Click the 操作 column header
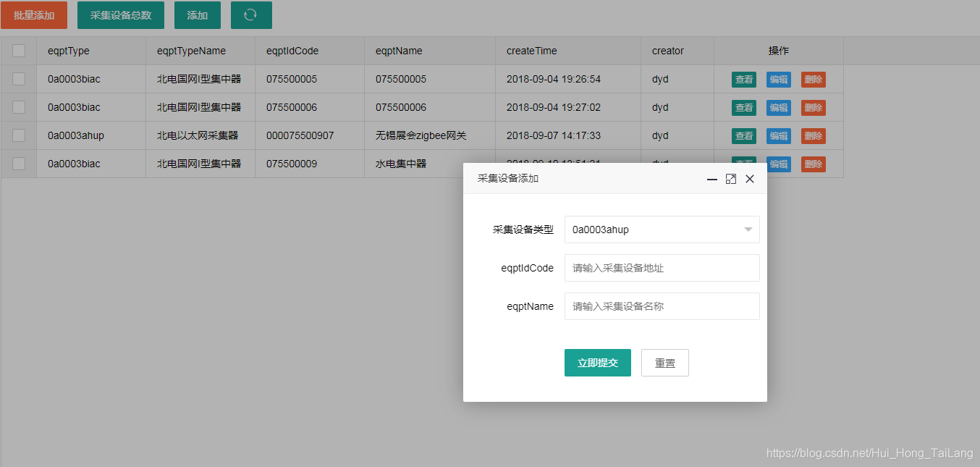Screen dimensions: 980x467 coord(779,51)
